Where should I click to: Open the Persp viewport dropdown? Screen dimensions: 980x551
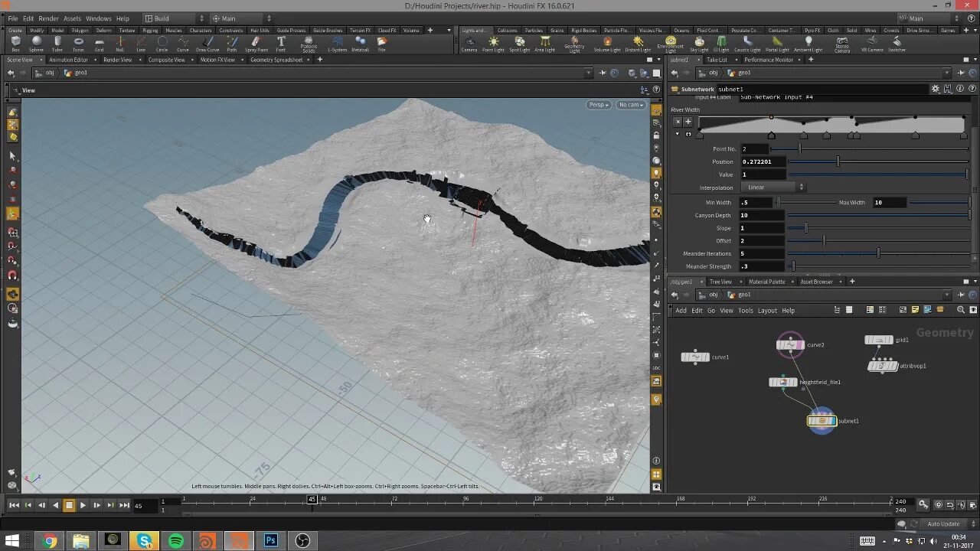pyautogui.click(x=599, y=105)
